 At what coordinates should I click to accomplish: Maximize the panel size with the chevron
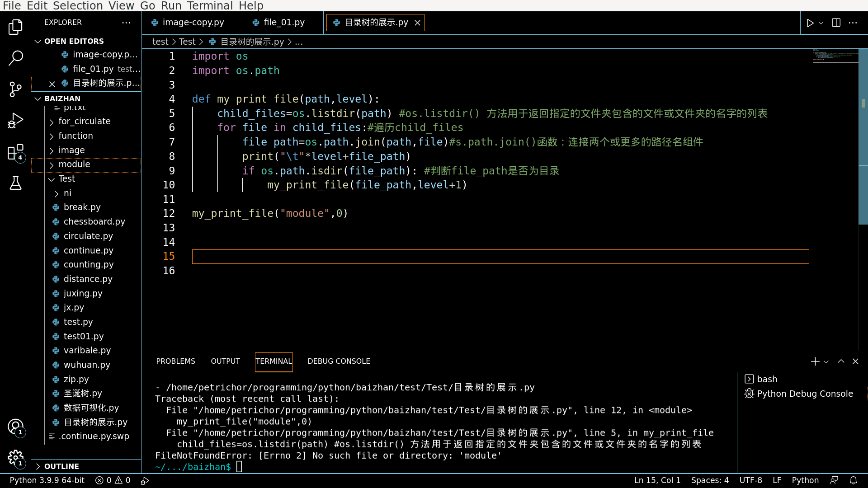pyautogui.click(x=841, y=361)
